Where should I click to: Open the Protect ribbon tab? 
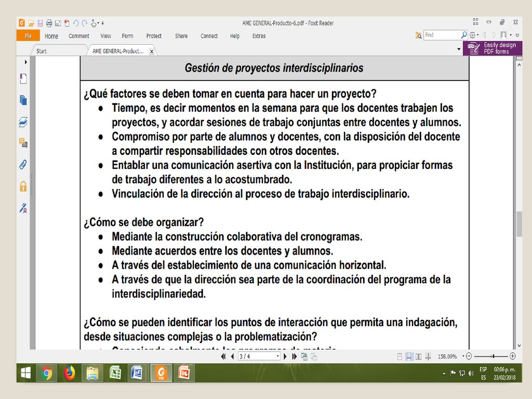[x=154, y=36]
